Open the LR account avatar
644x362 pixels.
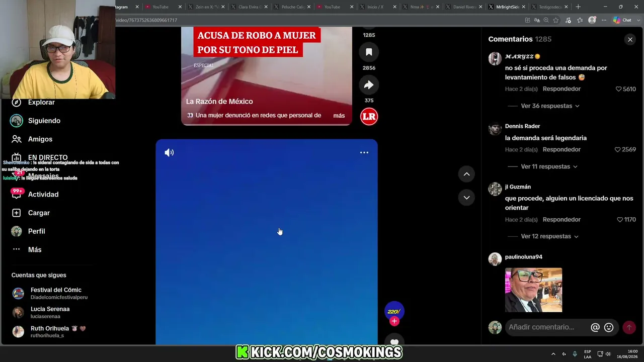pyautogui.click(x=369, y=117)
